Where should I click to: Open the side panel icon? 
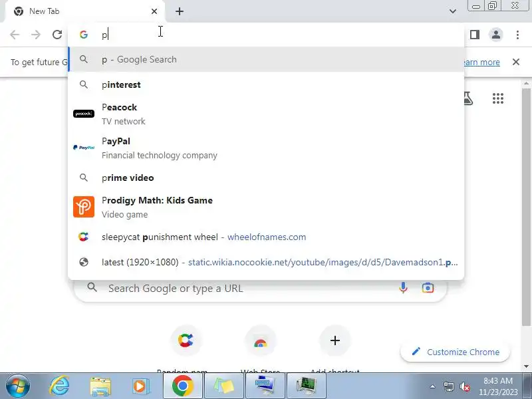[475, 35]
